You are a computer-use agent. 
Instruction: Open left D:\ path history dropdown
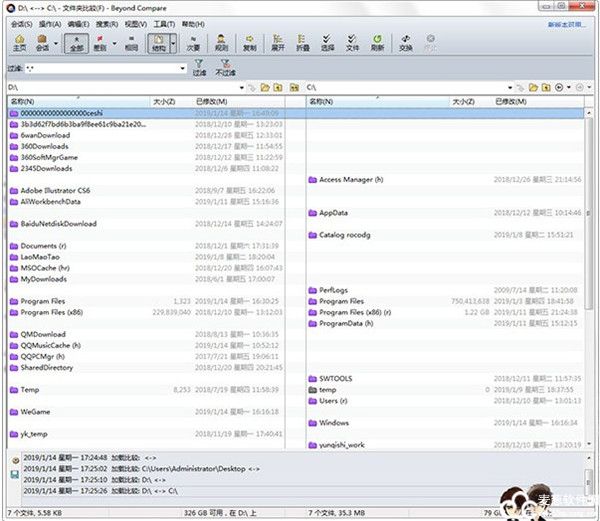click(242, 88)
